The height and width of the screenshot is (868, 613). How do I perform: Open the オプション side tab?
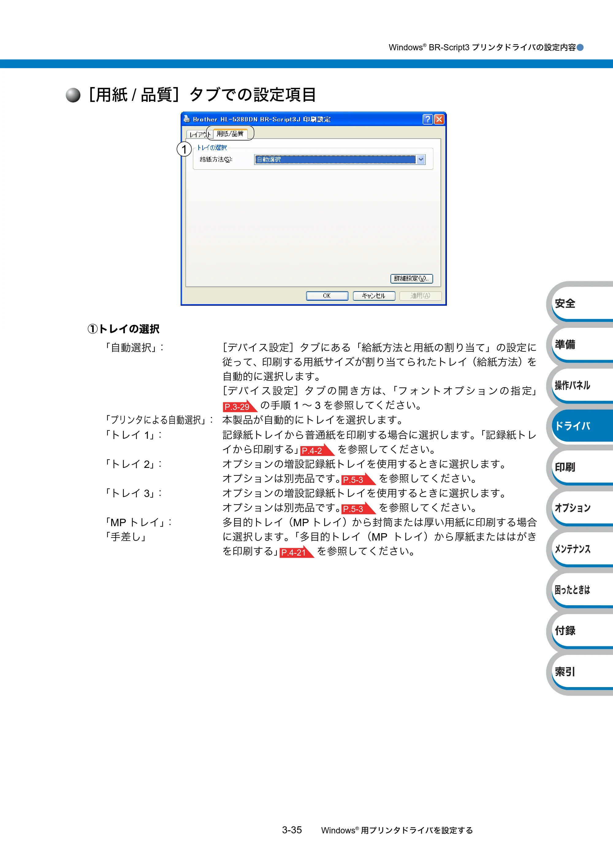582,508
